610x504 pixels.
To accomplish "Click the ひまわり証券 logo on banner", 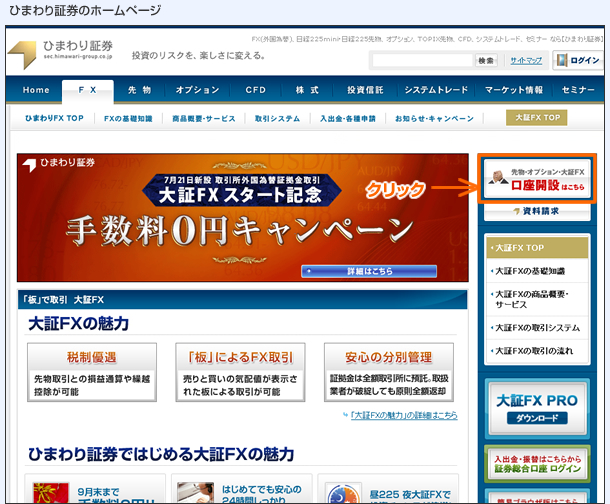I will click(59, 163).
